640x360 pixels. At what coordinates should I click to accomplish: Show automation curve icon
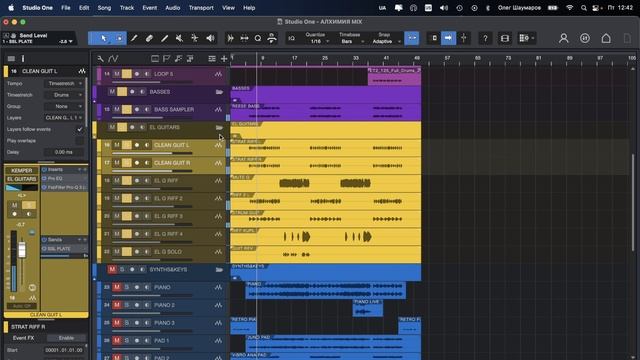(113, 59)
